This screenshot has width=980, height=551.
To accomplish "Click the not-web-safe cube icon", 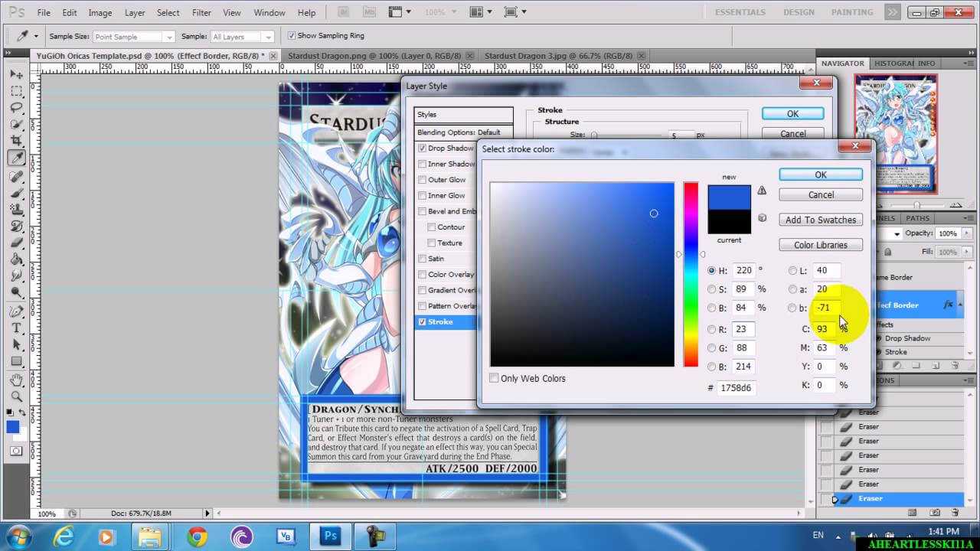I will (762, 218).
